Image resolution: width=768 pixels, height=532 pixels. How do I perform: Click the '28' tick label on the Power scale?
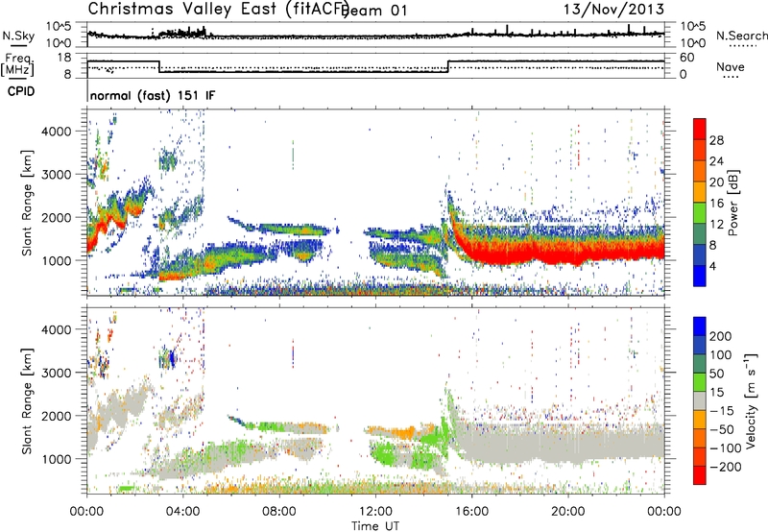pos(716,140)
